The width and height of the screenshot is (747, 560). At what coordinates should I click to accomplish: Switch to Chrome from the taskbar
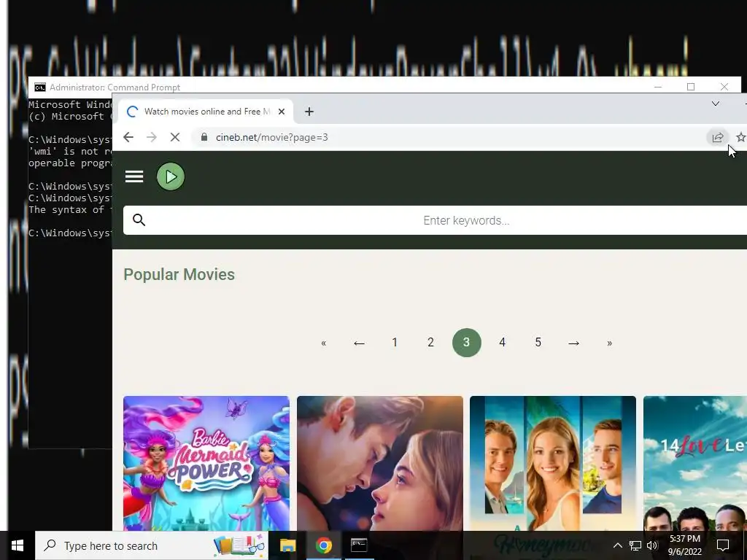[x=323, y=545]
